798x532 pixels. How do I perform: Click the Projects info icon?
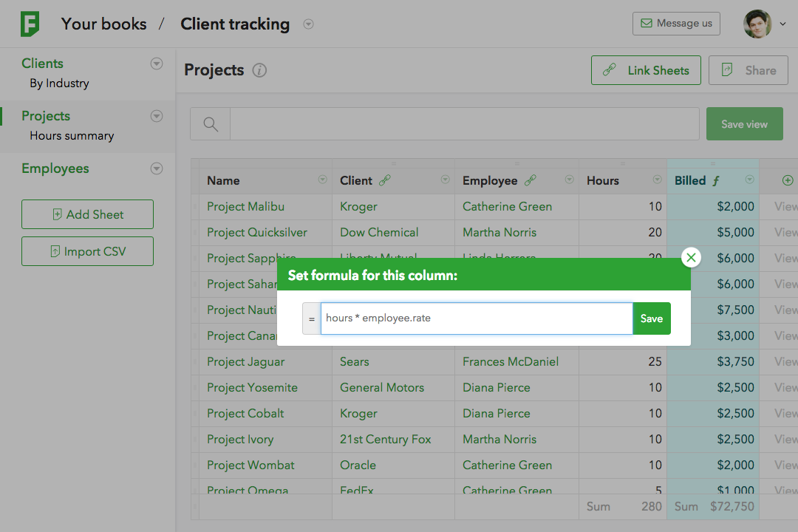[x=259, y=70]
